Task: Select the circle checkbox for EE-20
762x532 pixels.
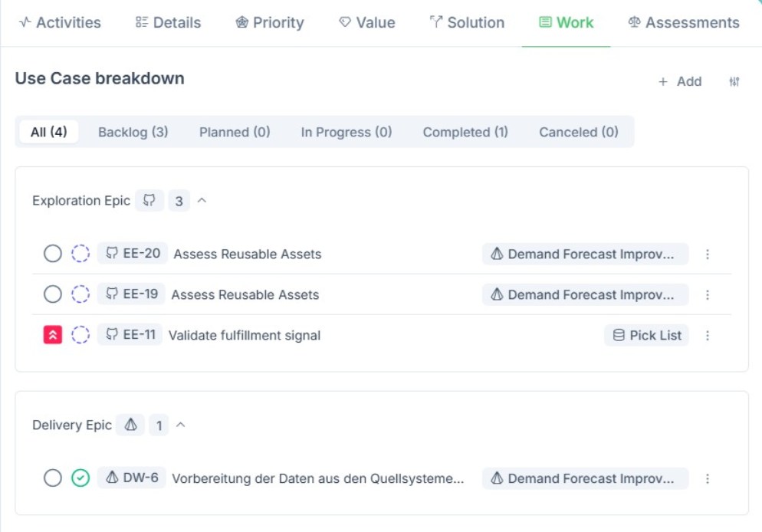Action: [52, 253]
